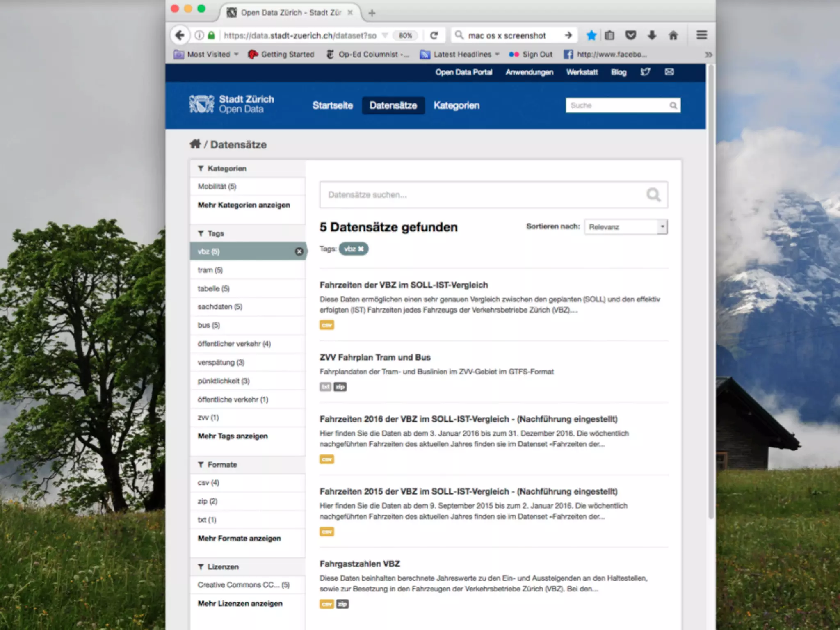Click the downloads arrow icon

[x=652, y=35]
